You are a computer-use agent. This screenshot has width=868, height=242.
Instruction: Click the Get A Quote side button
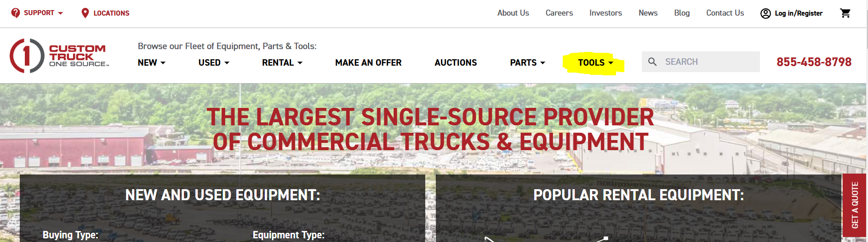854,205
